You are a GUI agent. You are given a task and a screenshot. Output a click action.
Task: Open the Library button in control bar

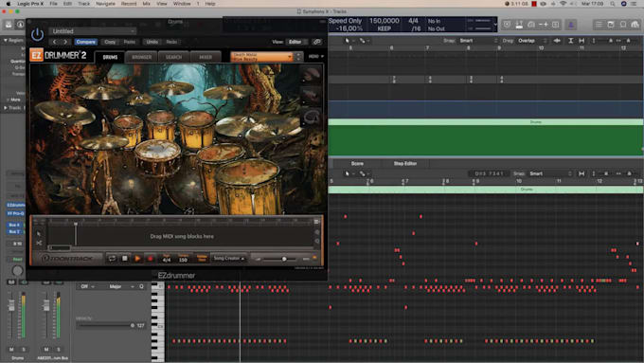click(x=9, y=25)
